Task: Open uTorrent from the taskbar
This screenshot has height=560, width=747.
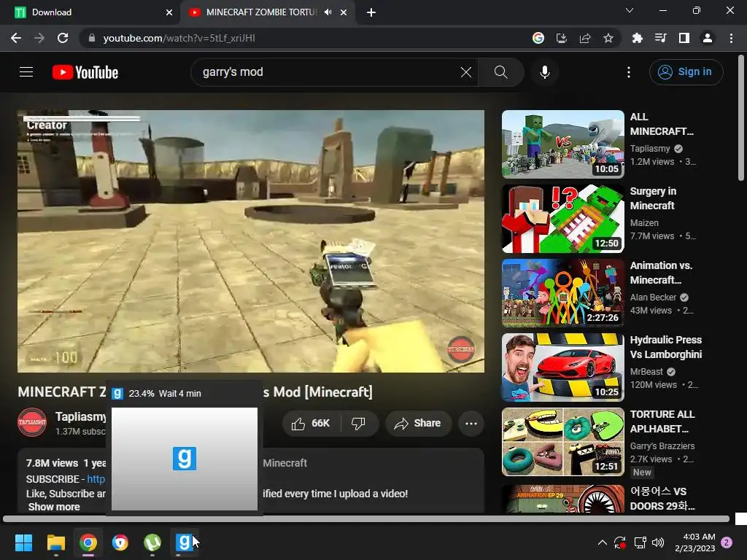Action: [x=152, y=542]
